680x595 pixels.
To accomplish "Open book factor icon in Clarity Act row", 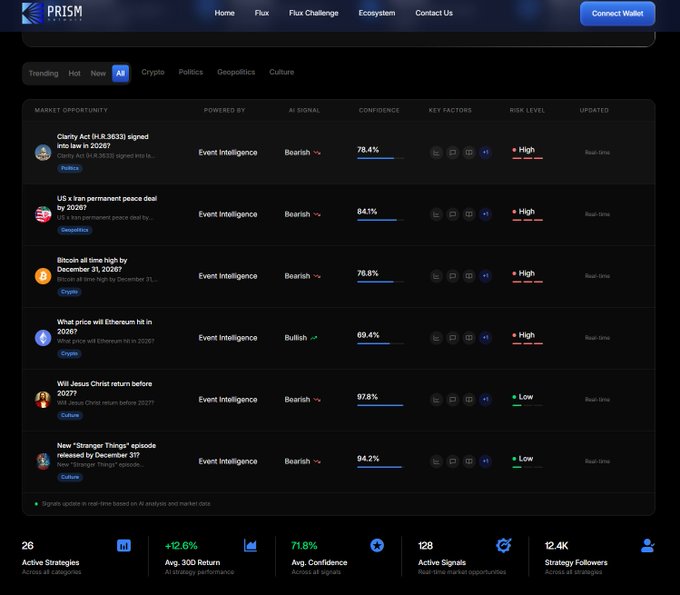I will pos(469,153).
